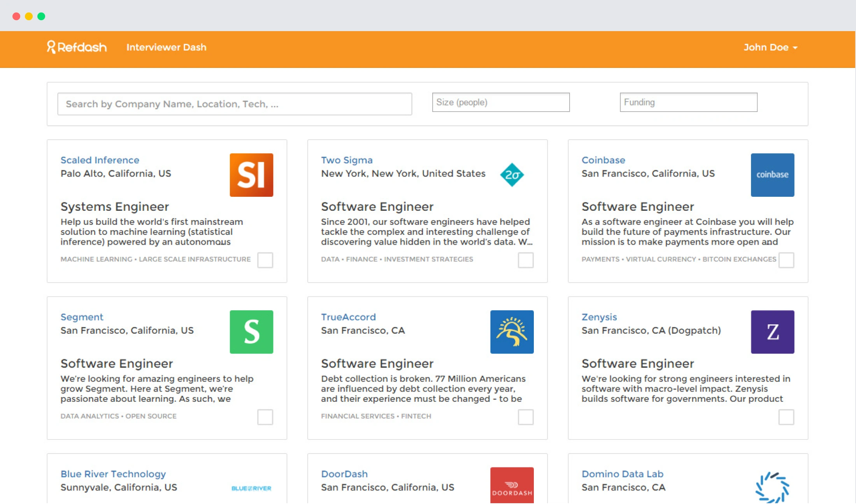The height and width of the screenshot is (504, 856).
Task: Open the John Doe user dropdown
Action: [x=770, y=47]
